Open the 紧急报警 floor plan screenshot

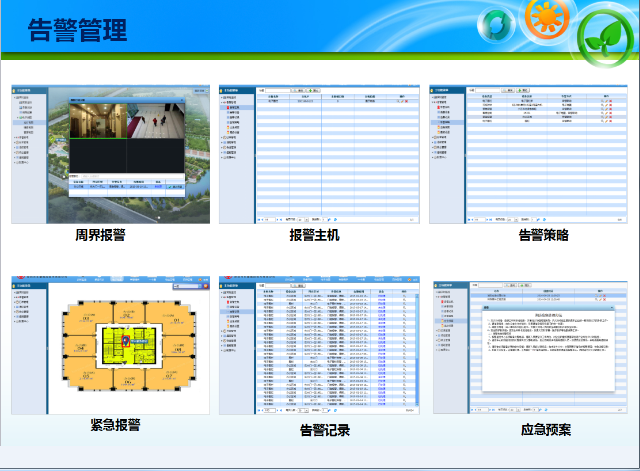point(111,345)
